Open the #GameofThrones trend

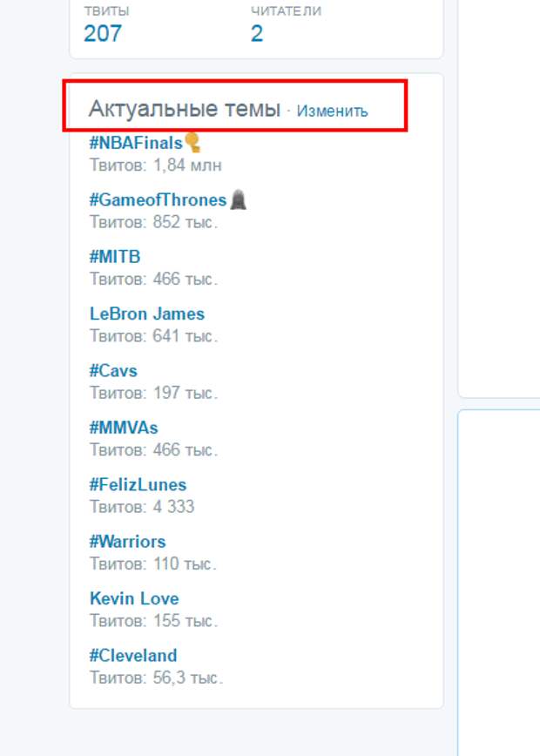coord(159,200)
